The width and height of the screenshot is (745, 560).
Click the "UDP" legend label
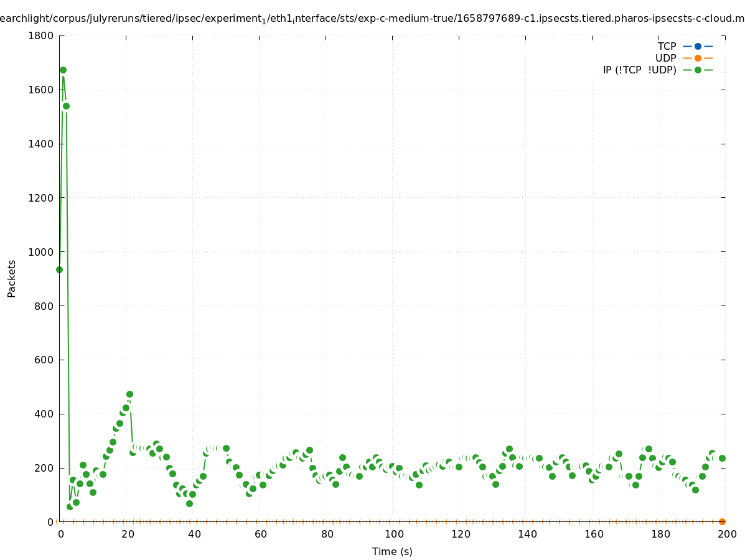tap(665, 58)
